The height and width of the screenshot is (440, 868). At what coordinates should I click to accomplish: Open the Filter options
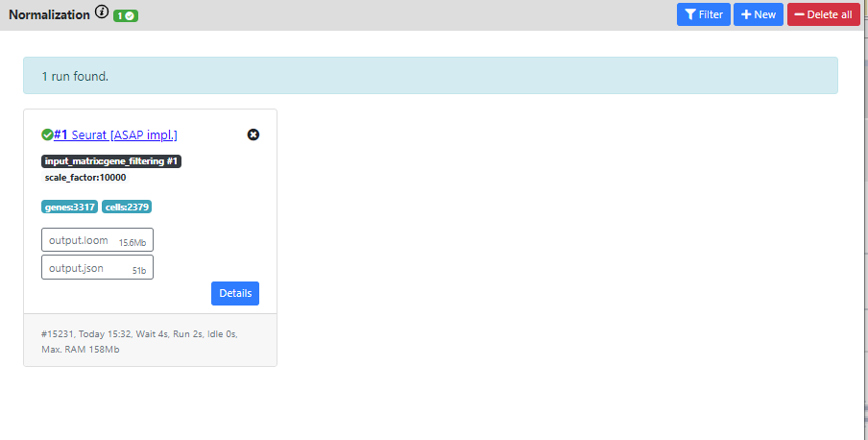(703, 14)
